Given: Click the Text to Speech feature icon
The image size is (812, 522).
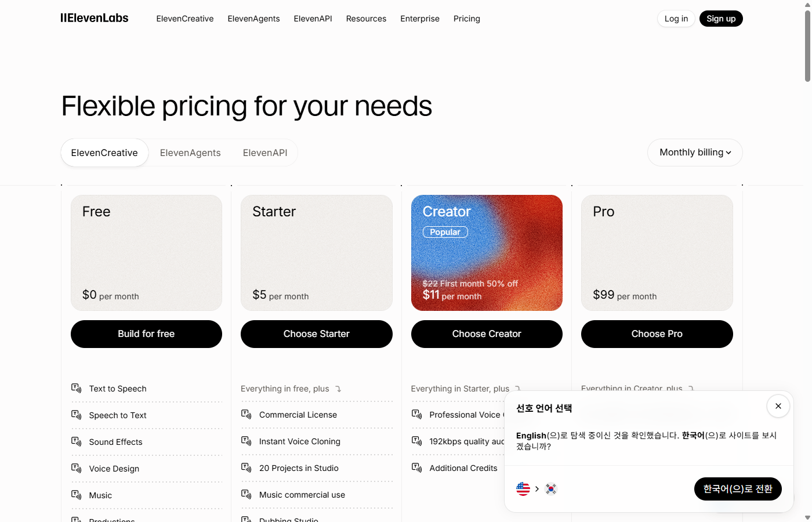Looking at the screenshot, I should point(76,388).
